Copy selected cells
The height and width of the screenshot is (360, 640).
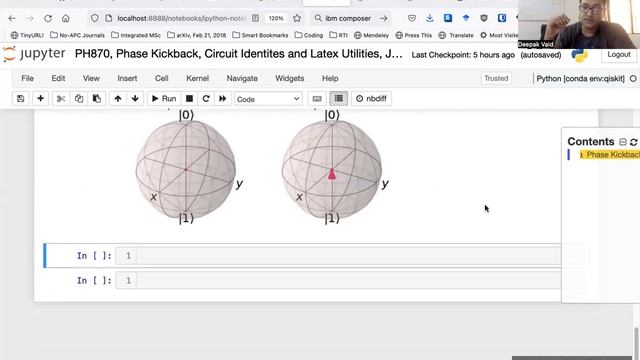click(79, 99)
